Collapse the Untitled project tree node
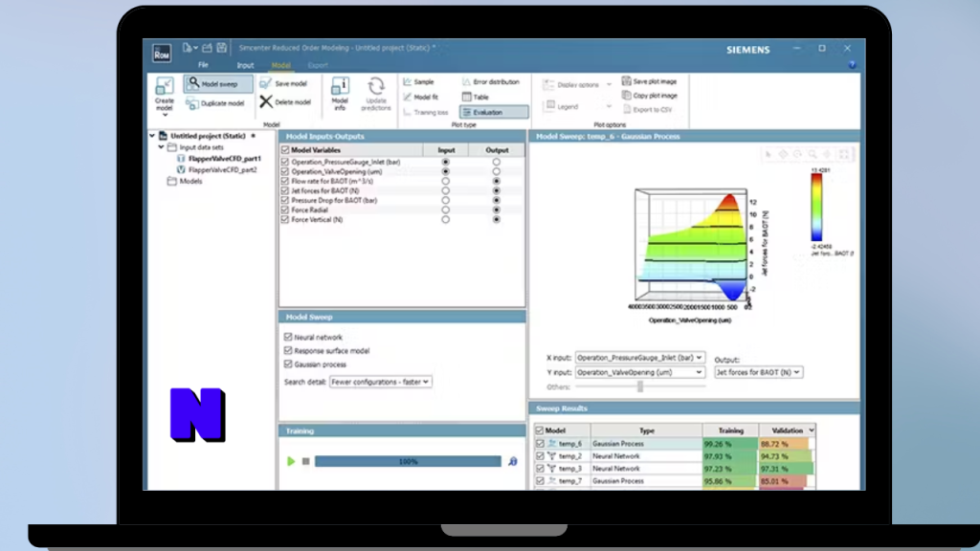 [152, 136]
